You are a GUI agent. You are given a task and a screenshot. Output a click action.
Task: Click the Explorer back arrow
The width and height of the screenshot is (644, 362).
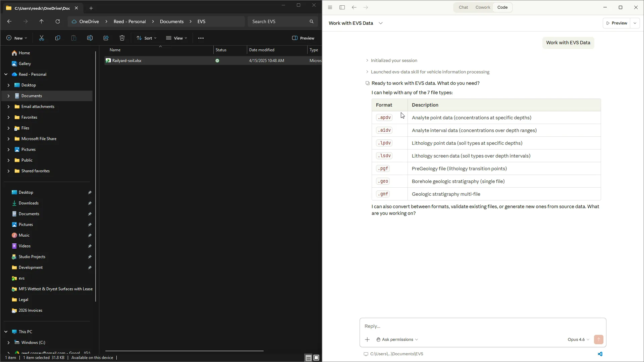pos(9,21)
